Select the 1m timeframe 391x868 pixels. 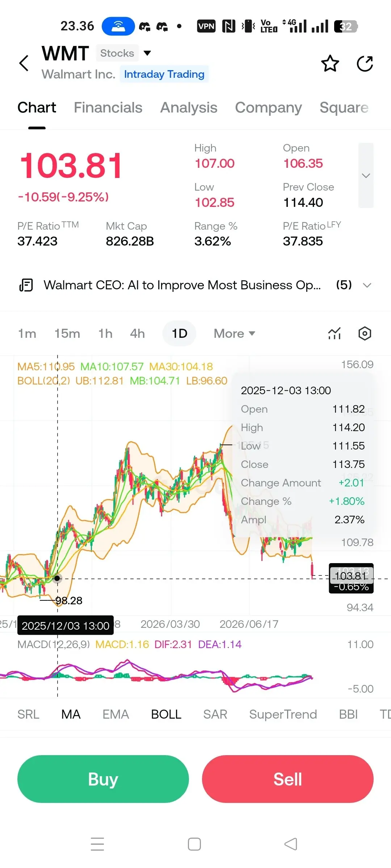[27, 333]
